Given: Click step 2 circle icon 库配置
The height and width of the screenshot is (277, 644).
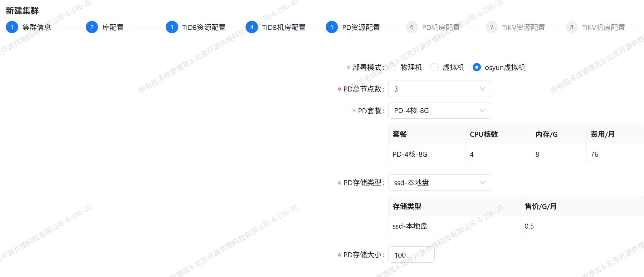Looking at the screenshot, I should pyautogui.click(x=92, y=27).
